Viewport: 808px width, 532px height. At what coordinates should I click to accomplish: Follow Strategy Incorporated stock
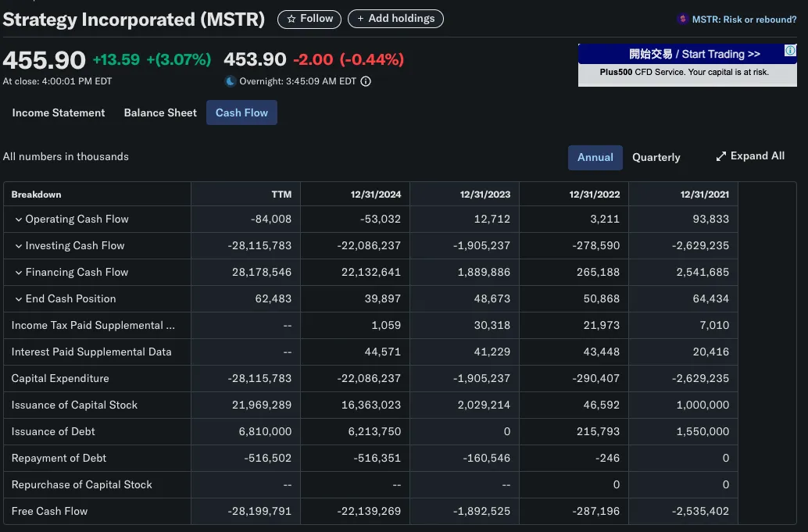[309, 19]
